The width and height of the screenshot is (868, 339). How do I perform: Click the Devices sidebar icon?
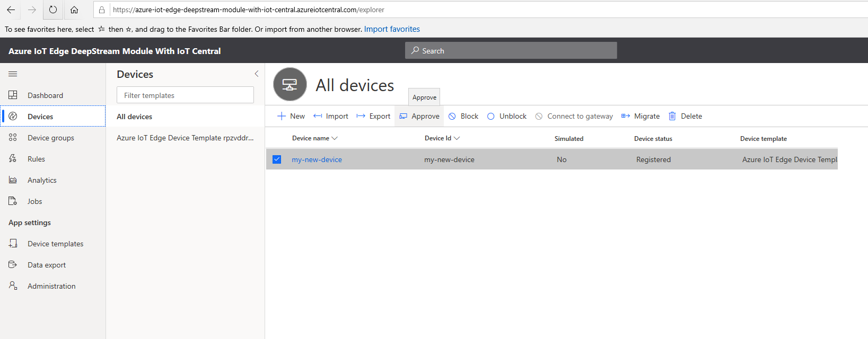(13, 116)
